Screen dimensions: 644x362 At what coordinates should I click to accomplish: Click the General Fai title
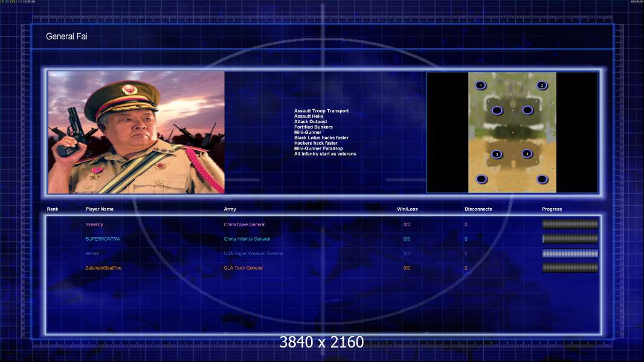coord(66,36)
